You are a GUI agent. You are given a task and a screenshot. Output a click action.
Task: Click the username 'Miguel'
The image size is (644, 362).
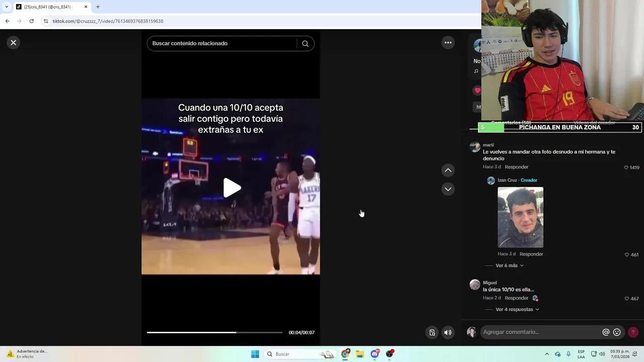490,283
